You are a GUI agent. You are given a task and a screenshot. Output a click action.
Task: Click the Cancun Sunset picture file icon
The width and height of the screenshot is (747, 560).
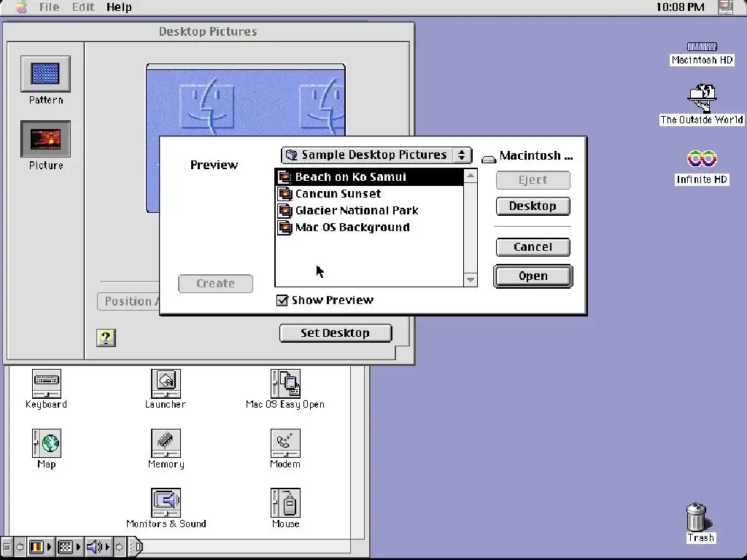(285, 194)
